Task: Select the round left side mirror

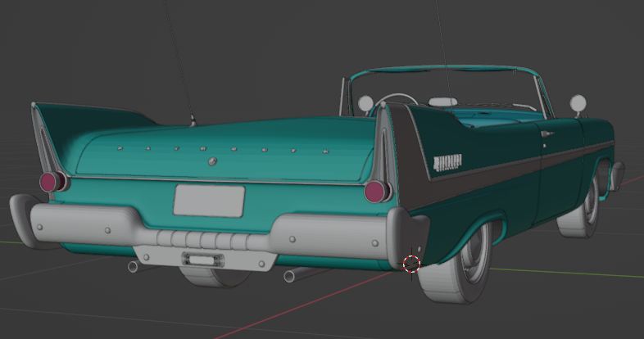Action: click(365, 104)
